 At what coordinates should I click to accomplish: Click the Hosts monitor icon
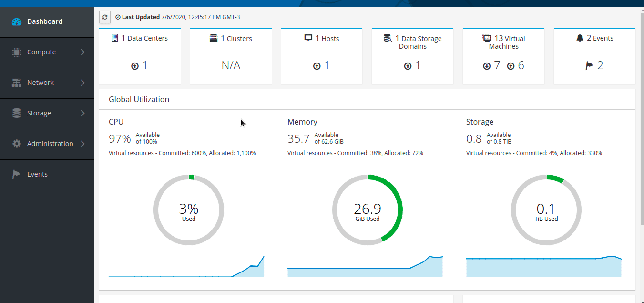point(308,38)
